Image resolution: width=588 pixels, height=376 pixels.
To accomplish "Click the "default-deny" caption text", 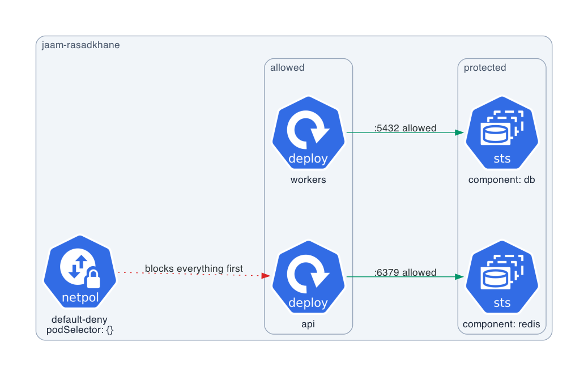I will 79,319.
